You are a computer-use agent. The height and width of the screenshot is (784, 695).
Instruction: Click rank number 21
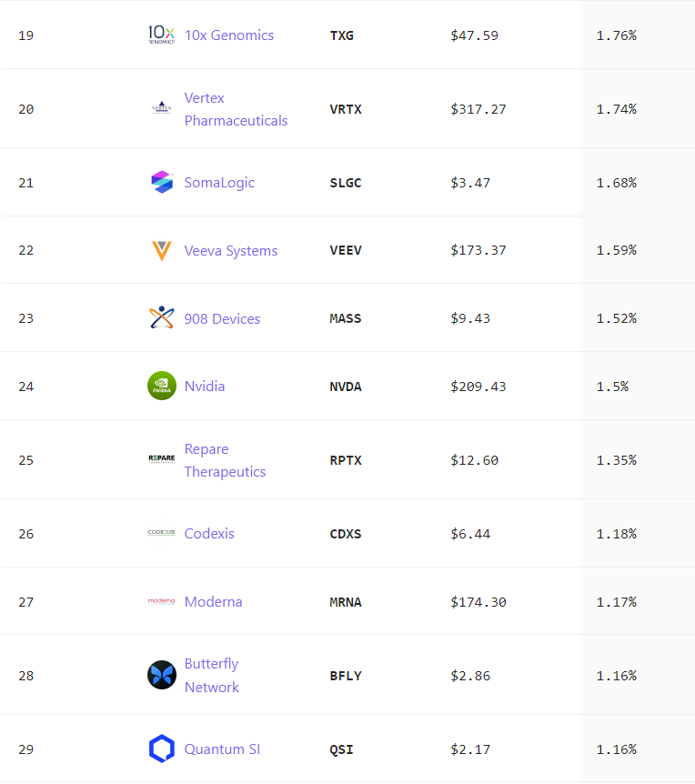(x=26, y=183)
